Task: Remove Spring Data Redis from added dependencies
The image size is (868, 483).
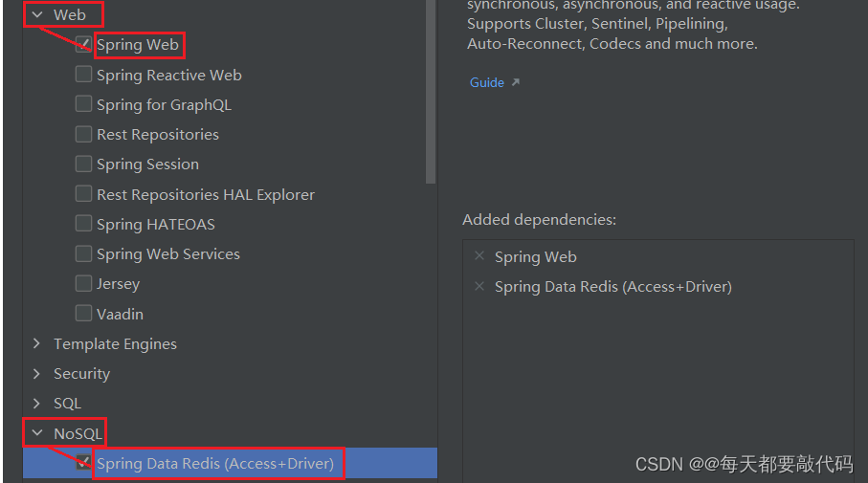Action: click(479, 286)
